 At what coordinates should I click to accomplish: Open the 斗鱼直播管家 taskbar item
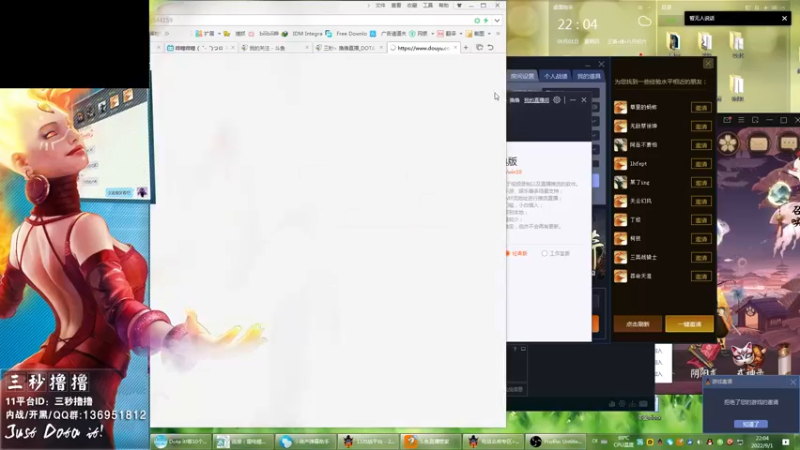431,441
